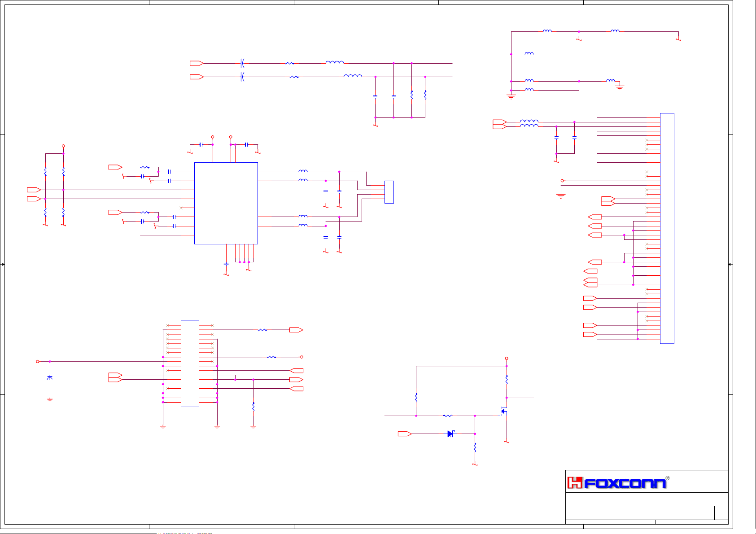
Task: Click the small right cell in title block
Action: [721, 512]
